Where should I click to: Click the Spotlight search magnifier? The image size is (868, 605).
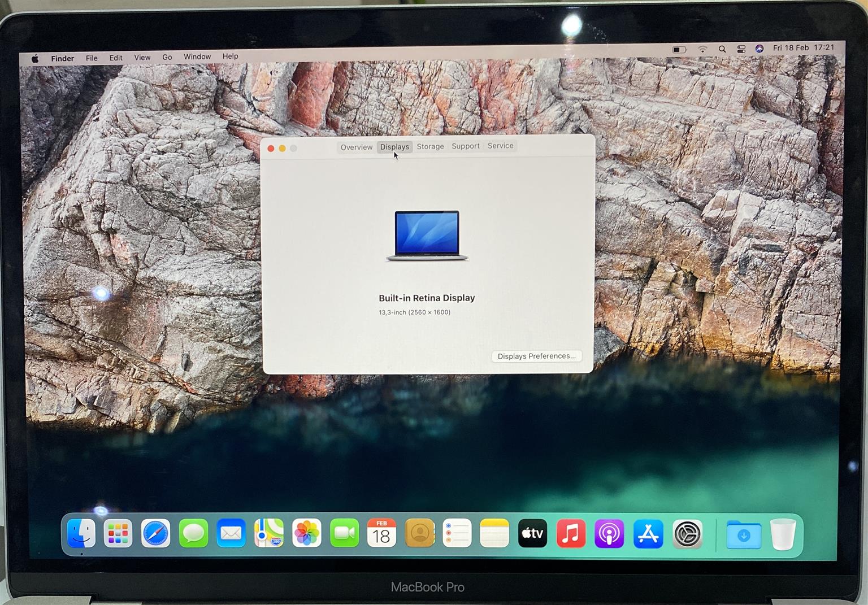click(x=722, y=49)
